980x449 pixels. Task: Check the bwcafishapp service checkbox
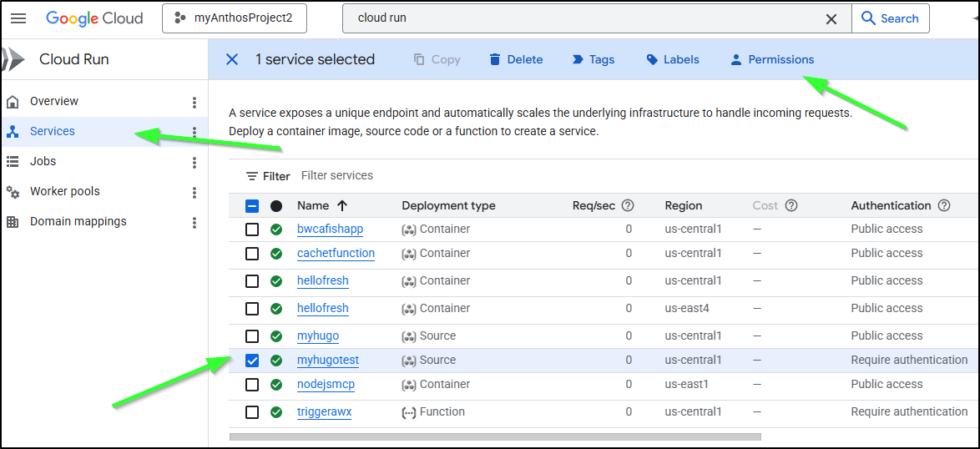click(x=252, y=230)
